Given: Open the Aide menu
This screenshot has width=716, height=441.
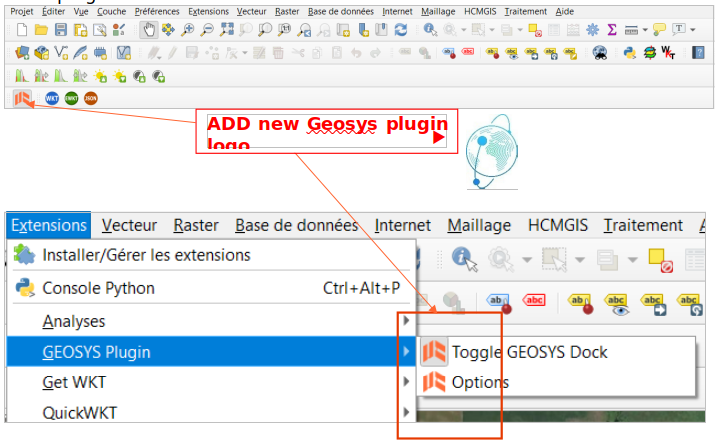Looking at the screenshot, I should [565, 11].
